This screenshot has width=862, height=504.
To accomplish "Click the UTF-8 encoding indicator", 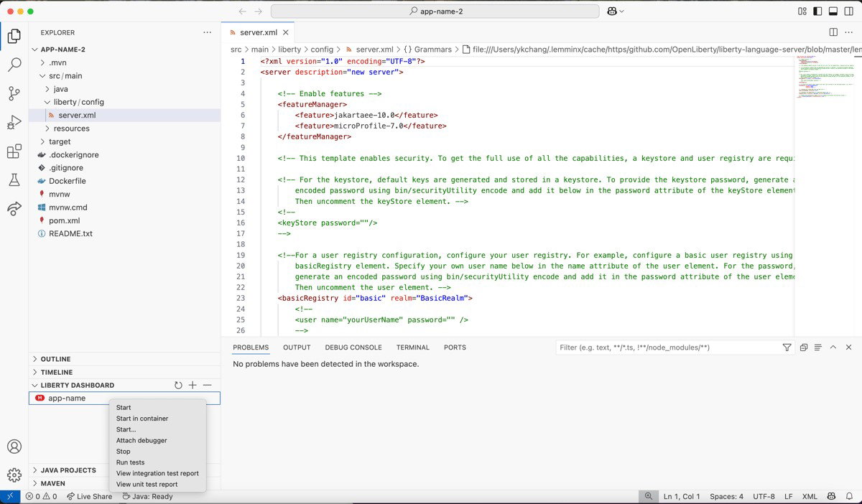I will [764, 496].
